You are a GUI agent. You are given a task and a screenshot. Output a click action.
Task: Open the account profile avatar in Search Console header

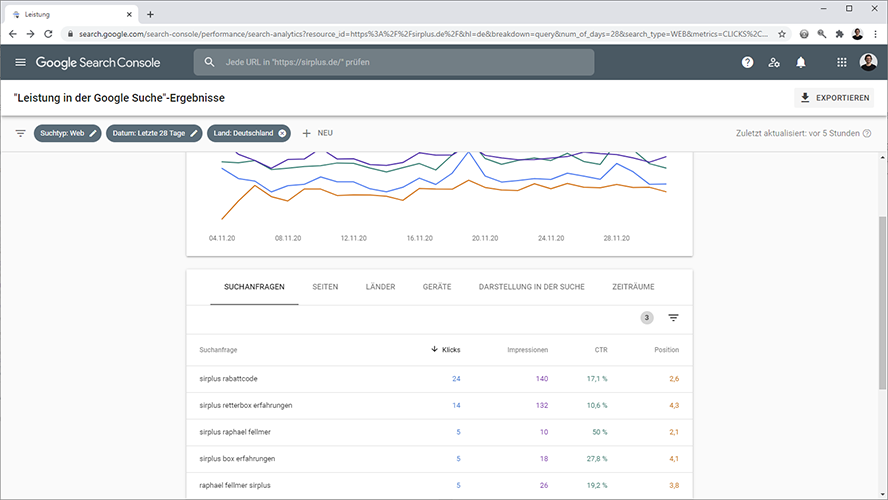(x=868, y=62)
